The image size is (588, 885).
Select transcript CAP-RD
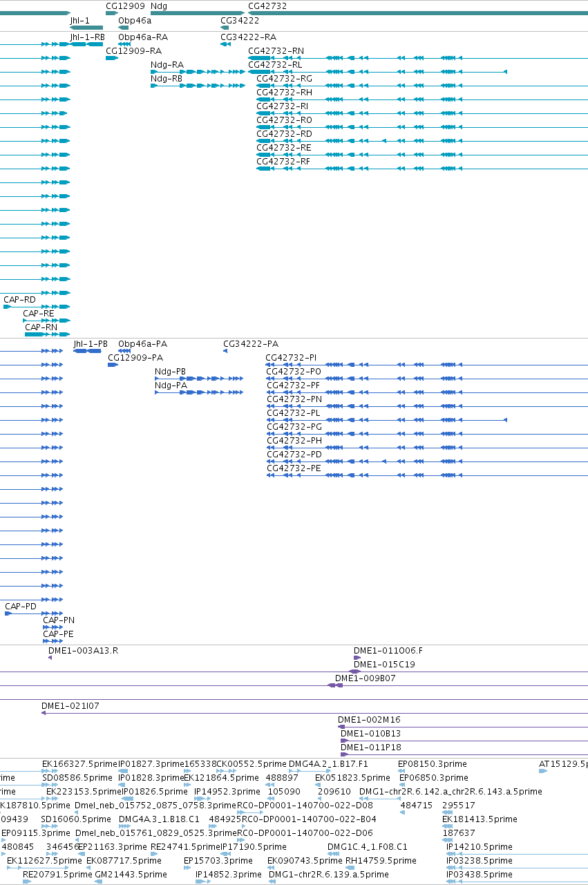click(19, 299)
